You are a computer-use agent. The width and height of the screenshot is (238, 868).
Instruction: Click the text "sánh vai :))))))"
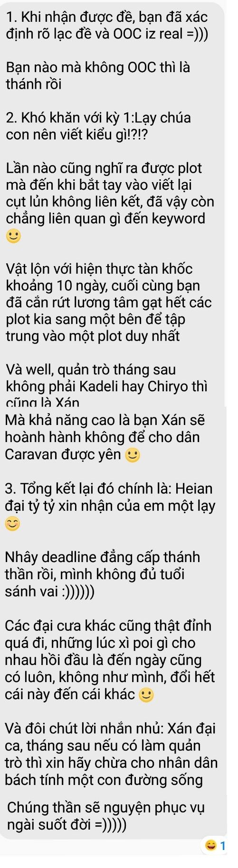point(50,591)
